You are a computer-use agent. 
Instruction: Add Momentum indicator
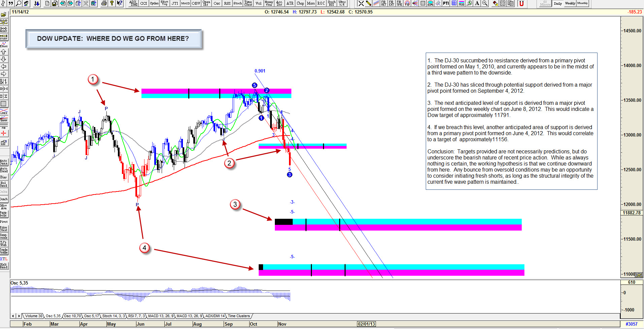311,3
